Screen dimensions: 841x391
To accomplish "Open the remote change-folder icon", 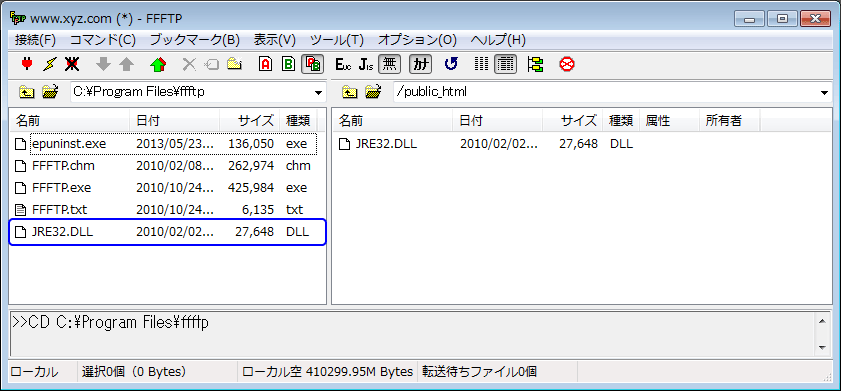I will 373,92.
